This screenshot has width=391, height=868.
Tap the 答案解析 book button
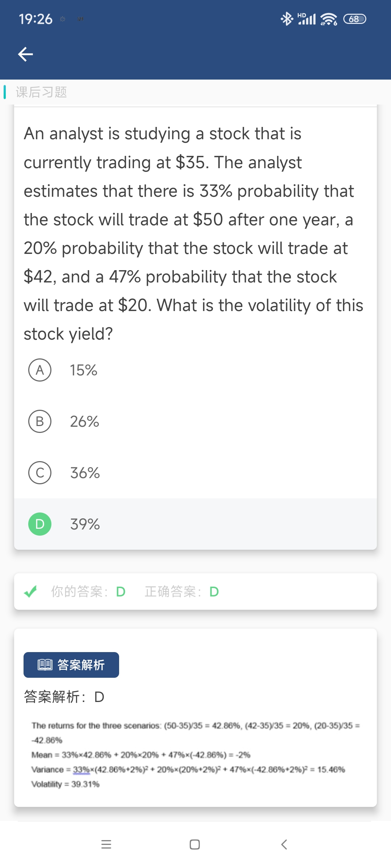(71, 665)
